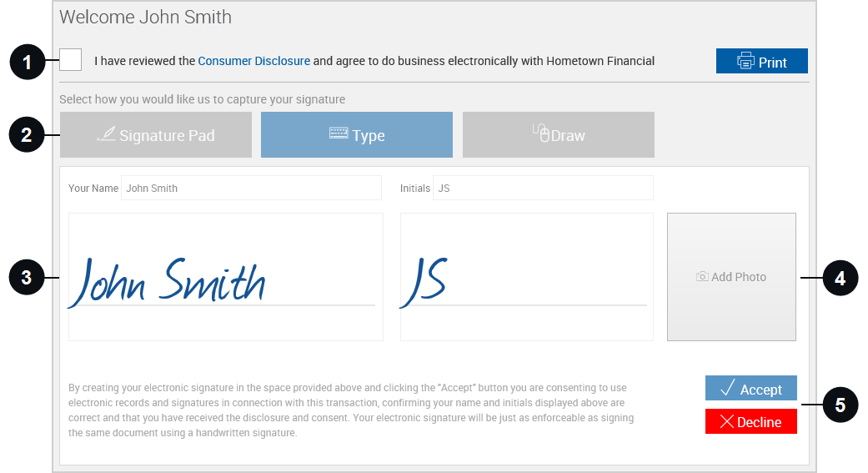Check the Consumer Disclosure agreement checkbox

click(x=71, y=60)
